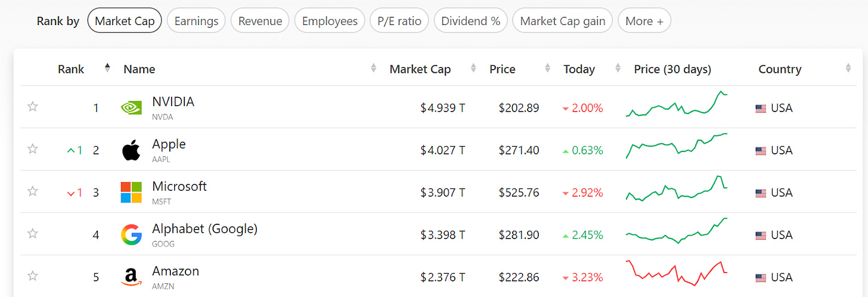Open the Microsoft company link
This screenshot has height=297, width=868.
(179, 187)
